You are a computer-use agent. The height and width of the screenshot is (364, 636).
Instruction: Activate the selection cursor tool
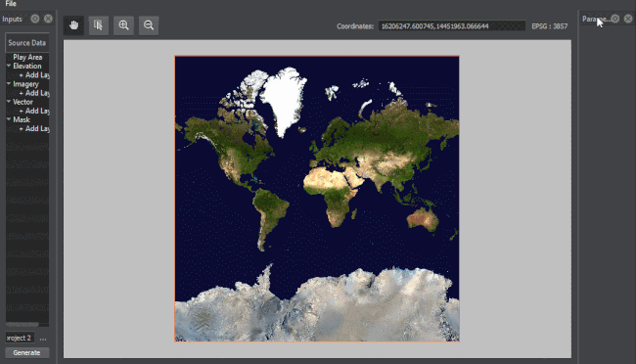click(x=99, y=25)
